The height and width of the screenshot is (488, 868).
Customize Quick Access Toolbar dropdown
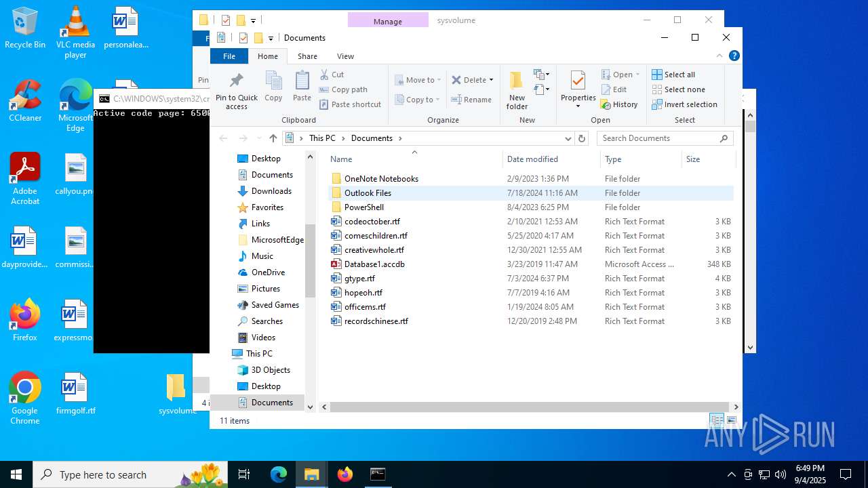click(271, 38)
